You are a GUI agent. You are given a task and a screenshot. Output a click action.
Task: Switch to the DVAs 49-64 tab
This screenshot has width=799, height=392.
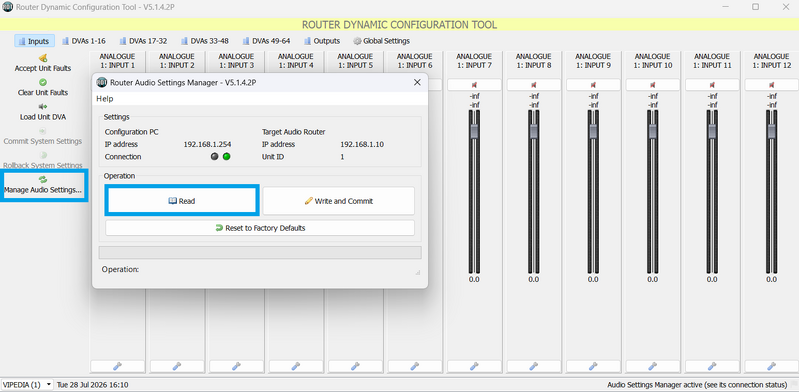267,41
